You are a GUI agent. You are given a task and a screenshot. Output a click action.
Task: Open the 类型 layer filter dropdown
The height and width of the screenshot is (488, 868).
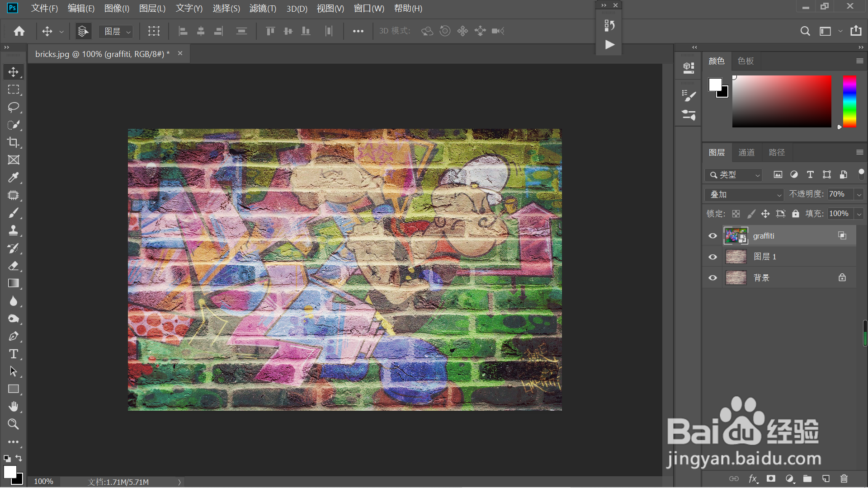[x=733, y=175]
